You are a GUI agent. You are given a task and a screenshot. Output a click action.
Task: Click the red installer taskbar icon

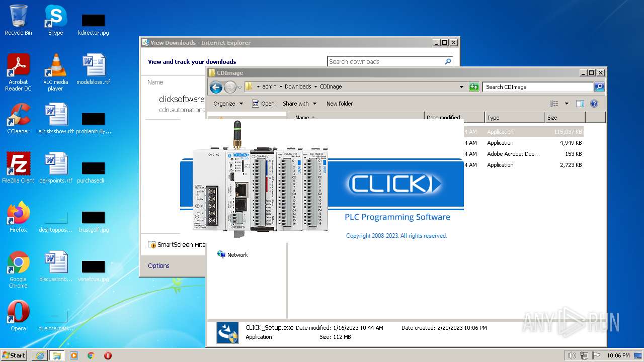click(x=108, y=355)
